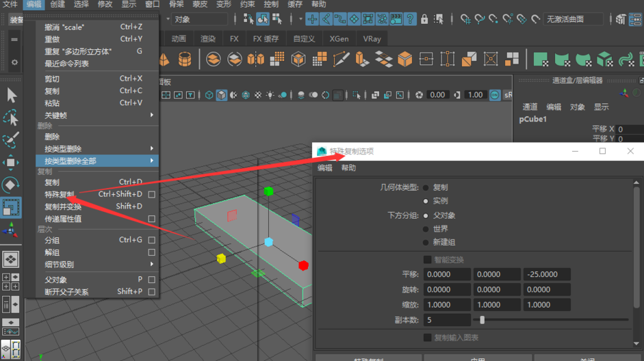This screenshot has width=644, height=361.
Task: Expand 按类型删除 submenu arrow
Action: tap(151, 148)
